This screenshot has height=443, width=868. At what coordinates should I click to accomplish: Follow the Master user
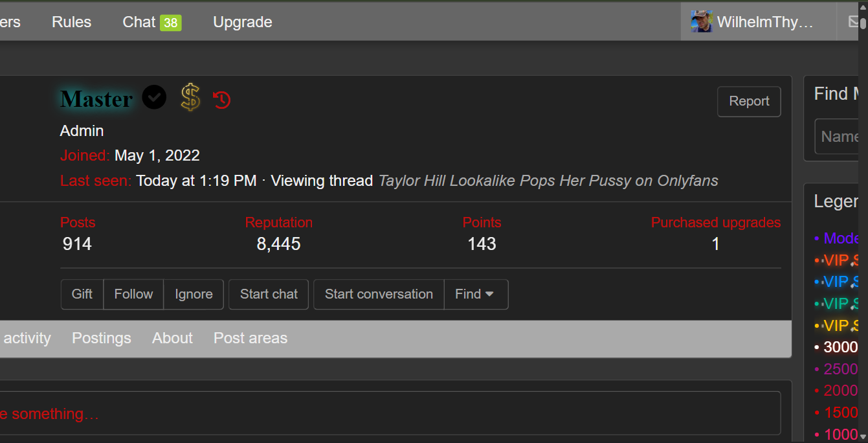click(133, 294)
